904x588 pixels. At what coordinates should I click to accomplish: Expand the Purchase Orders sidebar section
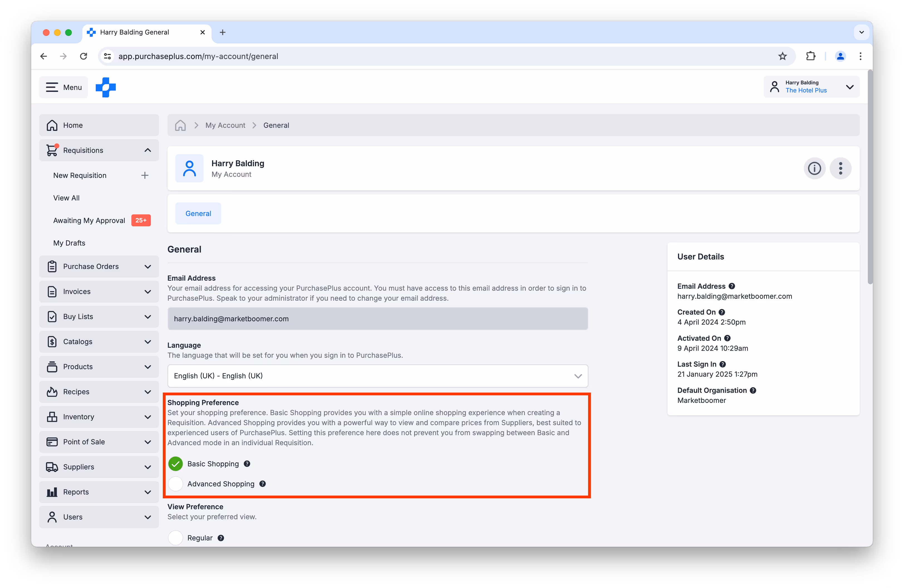[x=99, y=267]
